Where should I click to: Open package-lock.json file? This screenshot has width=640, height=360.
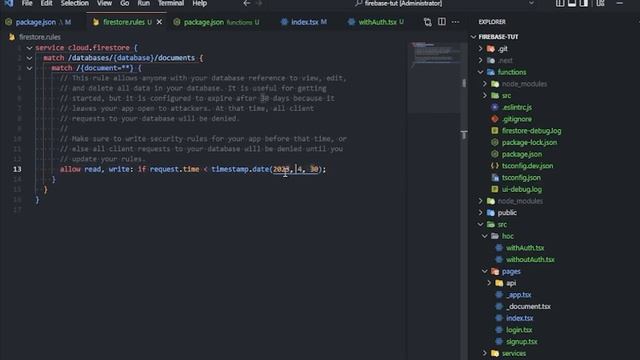pos(529,142)
